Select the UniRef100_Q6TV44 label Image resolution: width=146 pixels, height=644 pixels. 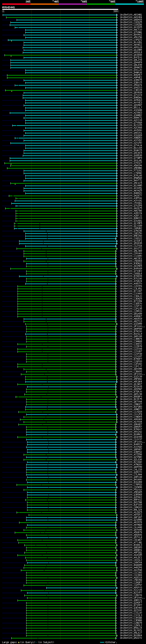[131, 402]
